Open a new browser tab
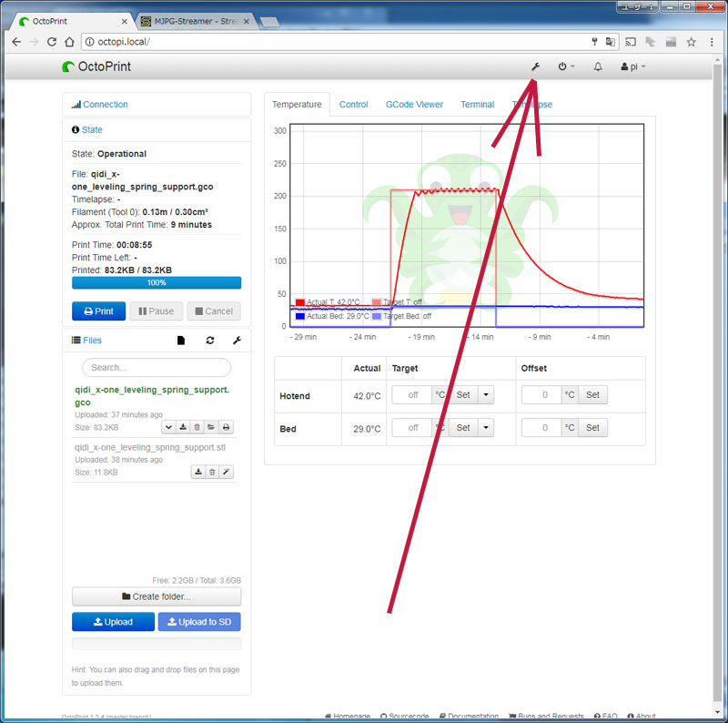The image size is (728, 723). tap(269, 22)
